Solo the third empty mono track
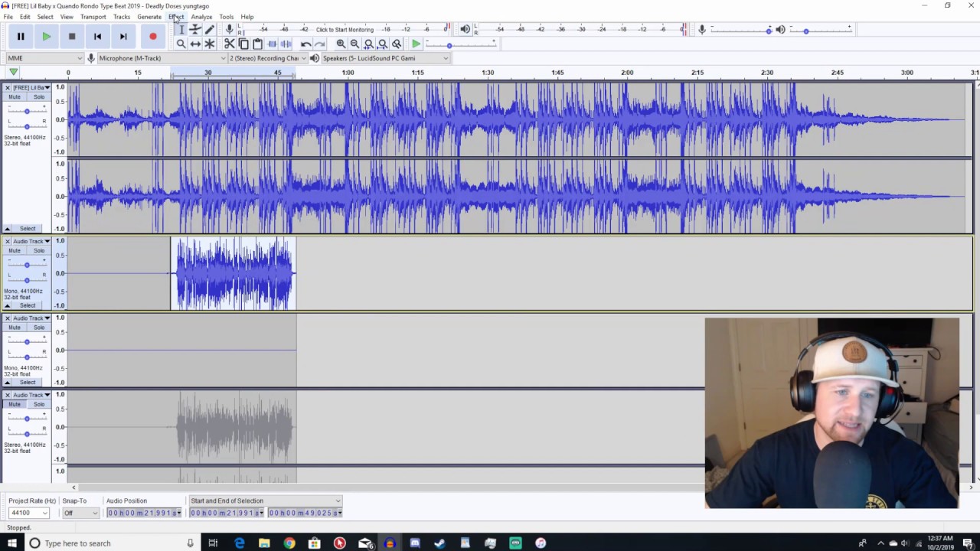 (38, 327)
